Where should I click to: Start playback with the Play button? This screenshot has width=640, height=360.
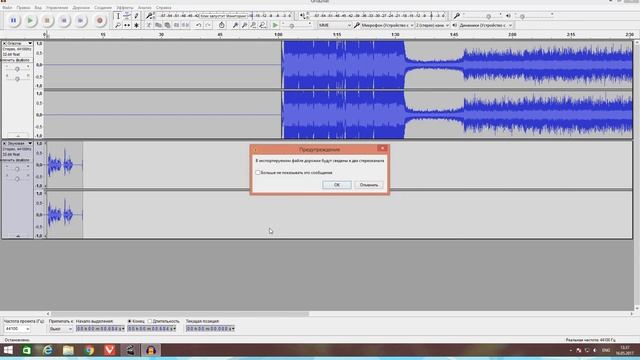[x=30, y=20]
